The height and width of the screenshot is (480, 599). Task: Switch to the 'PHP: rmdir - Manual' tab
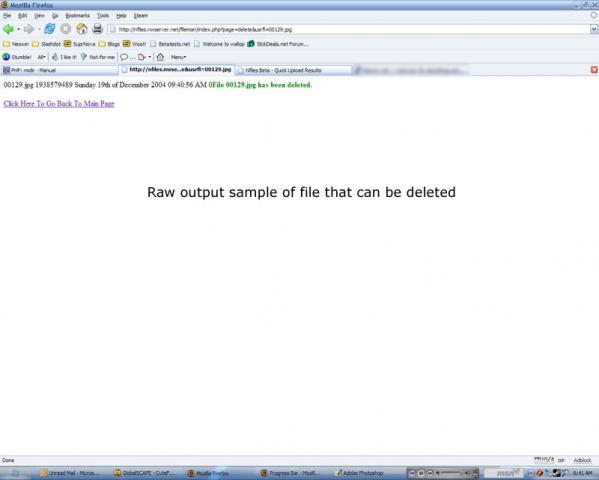59,70
